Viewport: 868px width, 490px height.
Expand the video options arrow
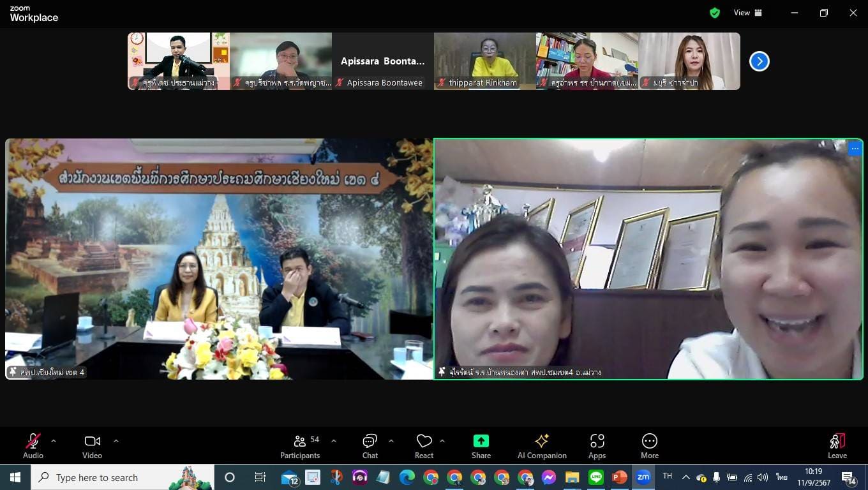[x=116, y=441]
